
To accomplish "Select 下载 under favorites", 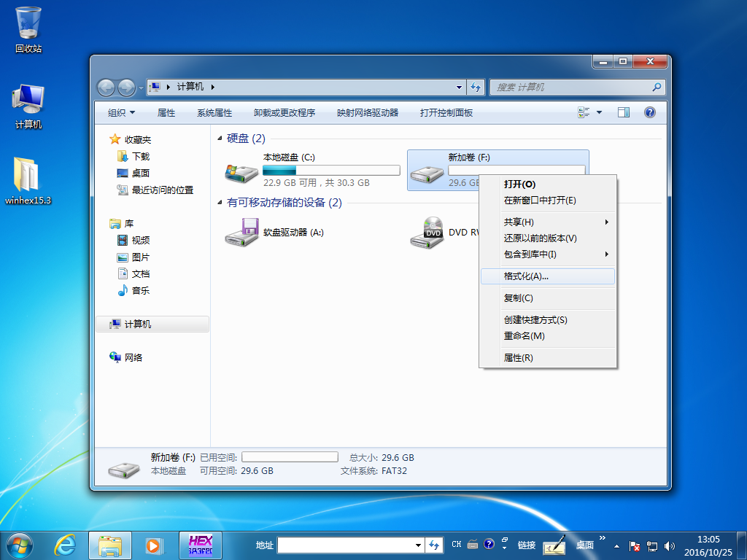I will pyautogui.click(x=133, y=157).
